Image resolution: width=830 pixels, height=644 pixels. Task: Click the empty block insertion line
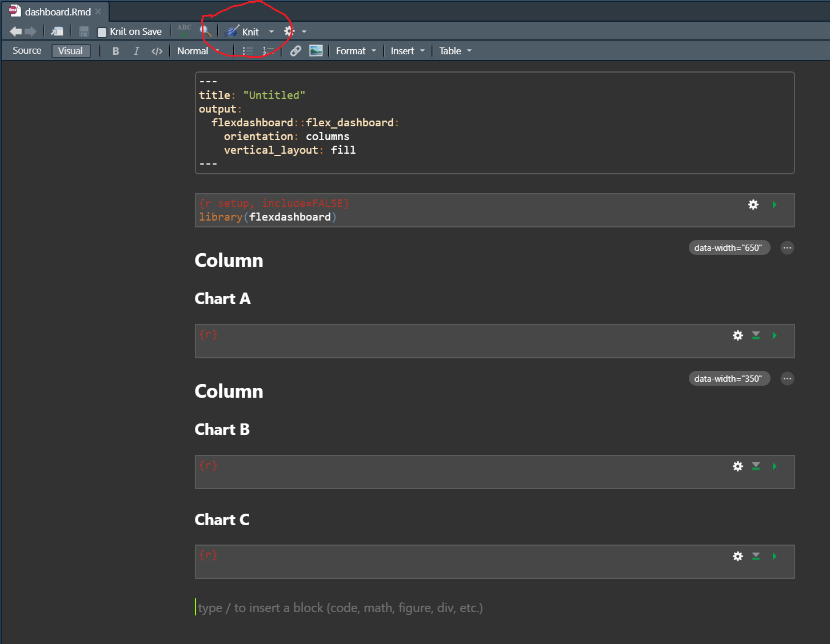coord(340,607)
